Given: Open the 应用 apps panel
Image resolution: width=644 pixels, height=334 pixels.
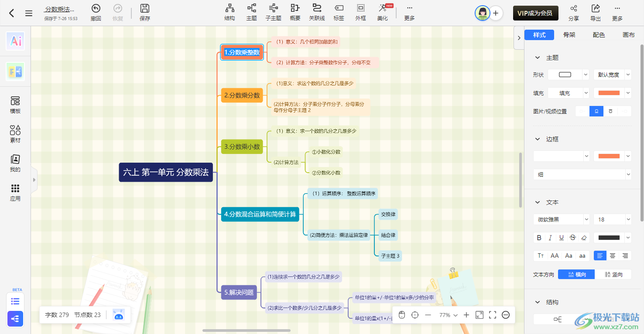Looking at the screenshot, I should (x=15, y=192).
